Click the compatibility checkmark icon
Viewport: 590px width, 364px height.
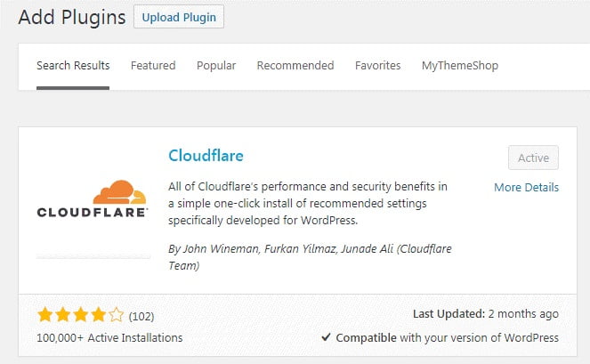tap(326, 337)
